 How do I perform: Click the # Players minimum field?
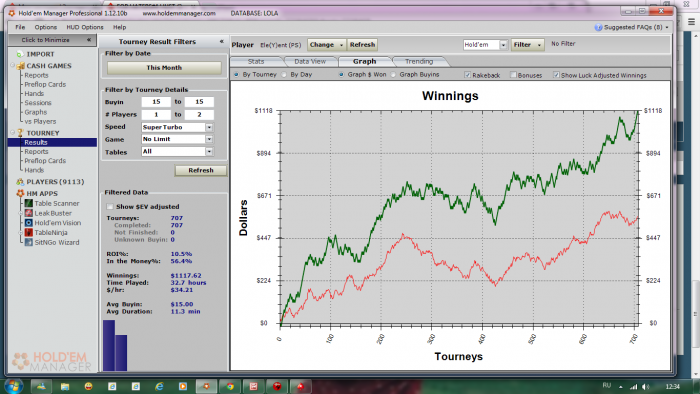[x=156, y=115]
